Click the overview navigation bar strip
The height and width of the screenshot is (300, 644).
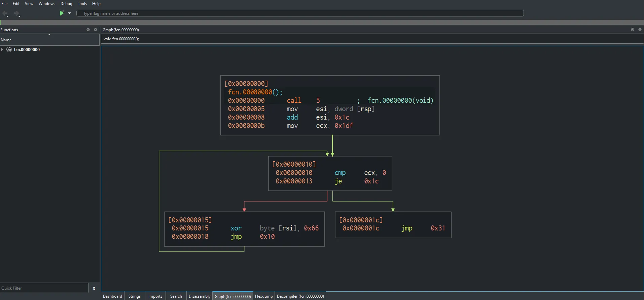(322, 22)
